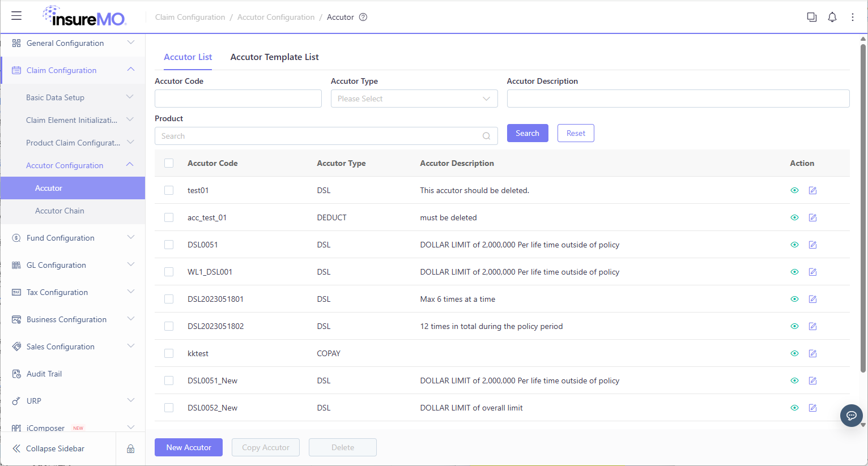Viewport: 868px width, 466px height.
Task: Open the hamburger menu icon
Action: point(16,16)
